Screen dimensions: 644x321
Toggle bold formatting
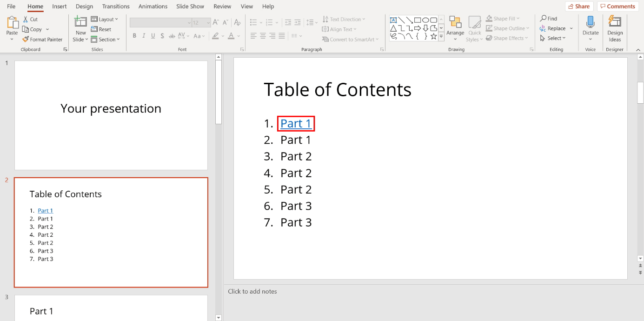(x=134, y=35)
